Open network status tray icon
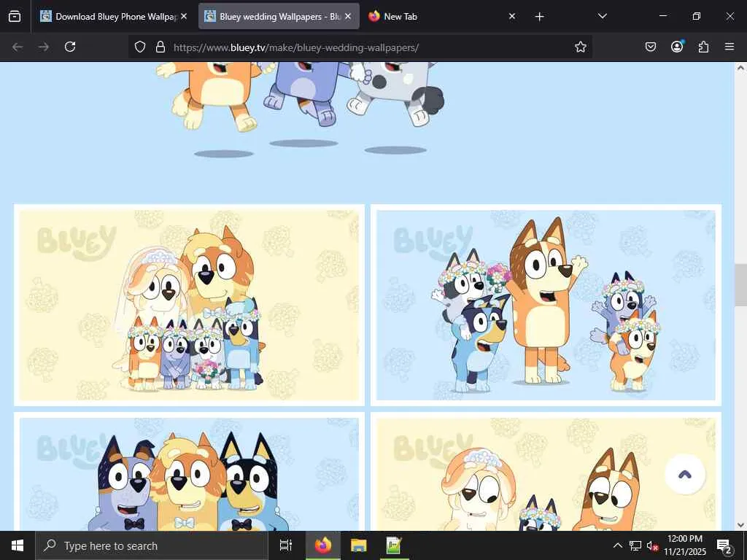Image resolution: width=747 pixels, height=560 pixels. pyautogui.click(x=635, y=545)
